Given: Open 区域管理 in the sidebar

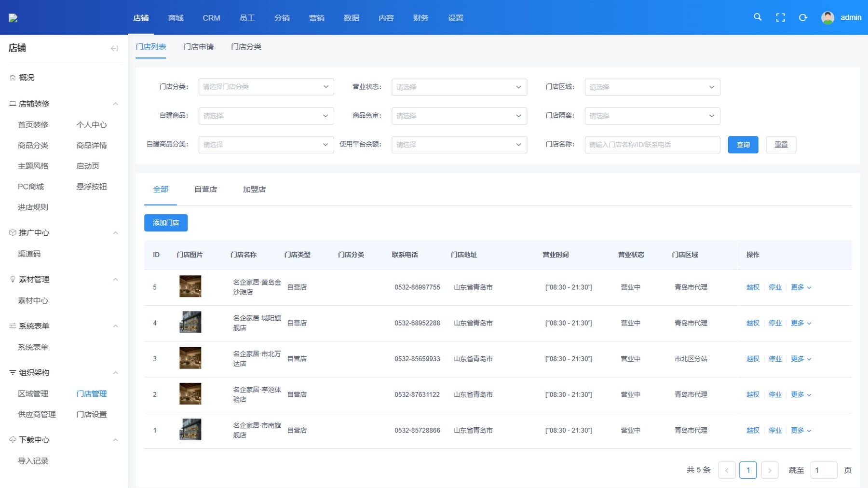Looking at the screenshot, I should click(33, 394).
